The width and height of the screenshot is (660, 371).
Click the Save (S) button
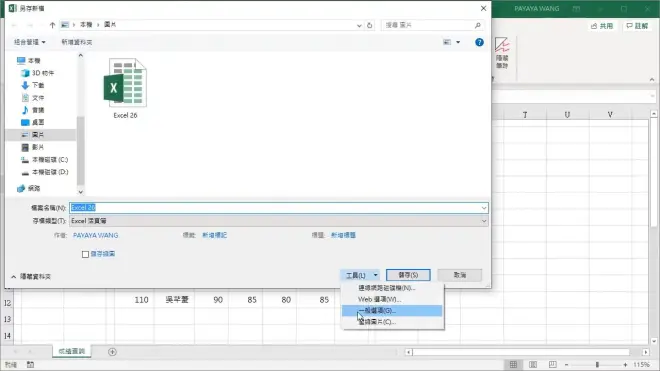(408, 275)
